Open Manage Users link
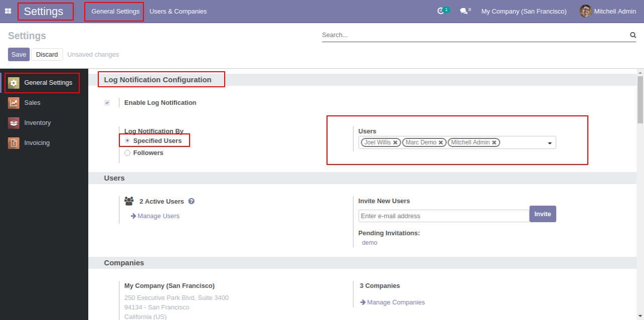Viewport: 644px width, 320px height. tap(155, 216)
